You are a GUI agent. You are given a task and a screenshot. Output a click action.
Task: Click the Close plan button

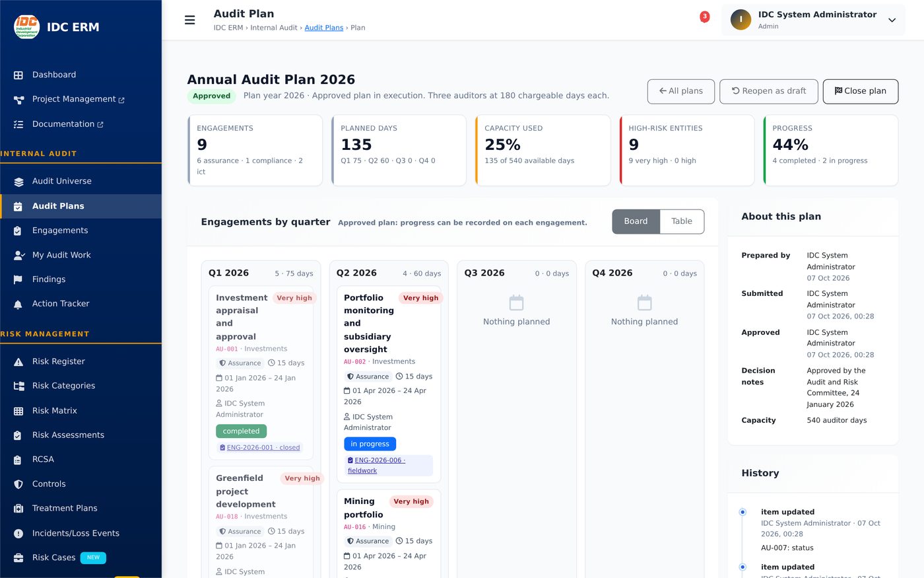861,91
